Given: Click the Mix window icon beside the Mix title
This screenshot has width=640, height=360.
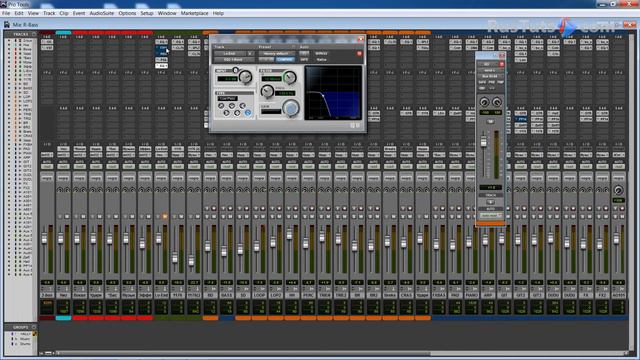Looking at the screenshot, I should 7,24.
